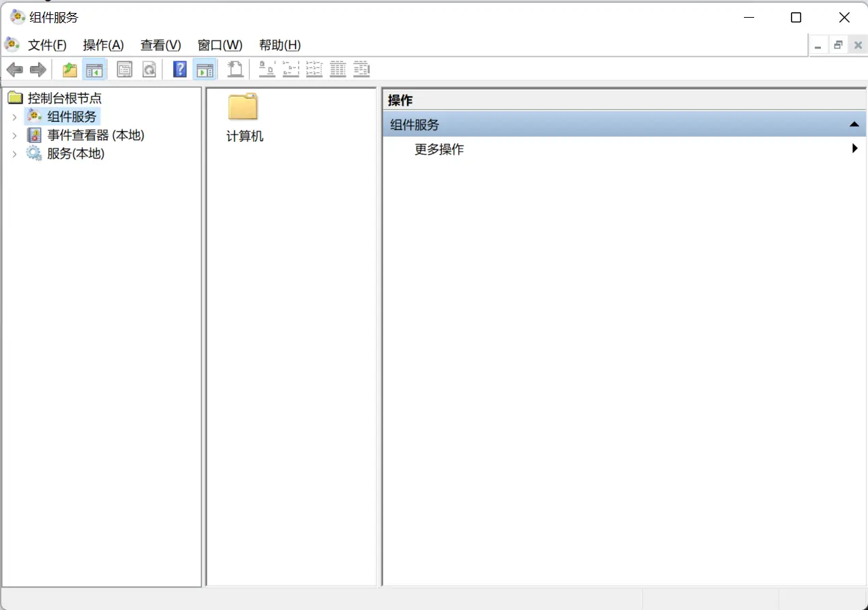Select the 组件服务 tree item label
This screenshot has width=868, height=610.
pos(72,117)
